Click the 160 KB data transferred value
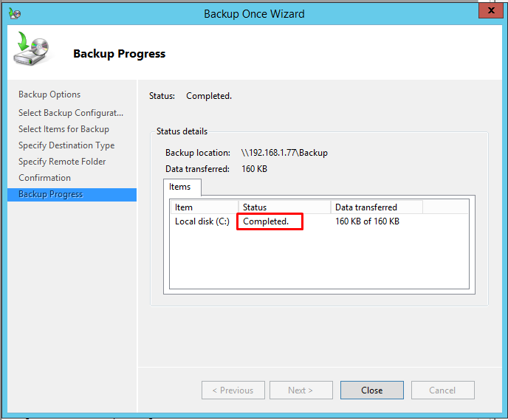The height and width of the screenshot is (420, 508). (x=254, y=169)
